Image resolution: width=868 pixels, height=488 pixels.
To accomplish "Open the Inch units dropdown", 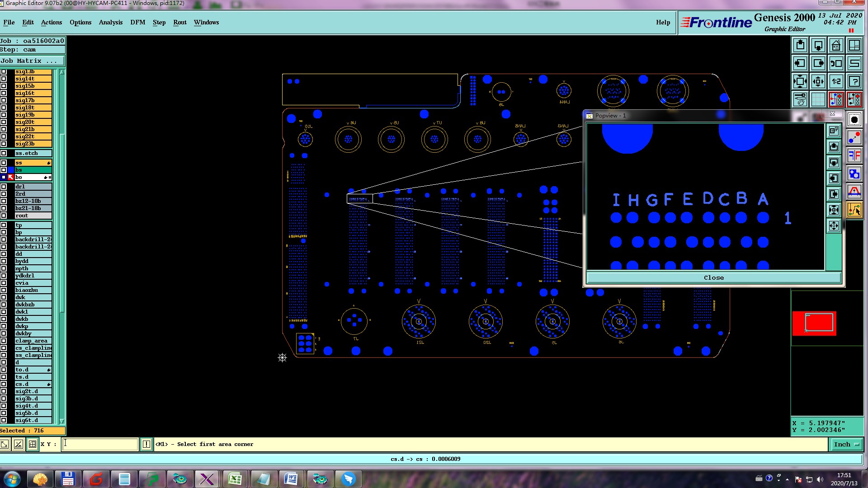I will 846,445.
